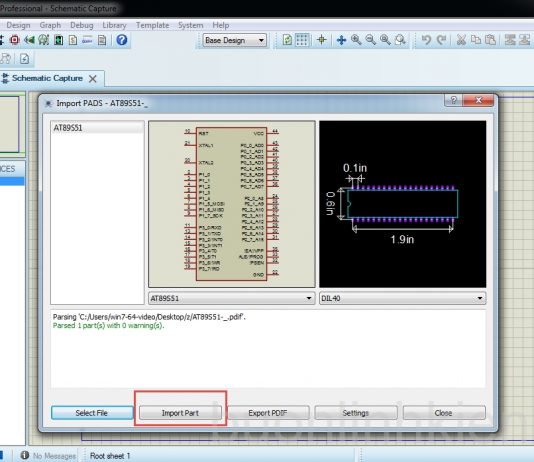Image resolution: width=534 pixels, height=462 pixels.
Task: Toggle the false origin crosshair icon
Action: tap(321, 40)
